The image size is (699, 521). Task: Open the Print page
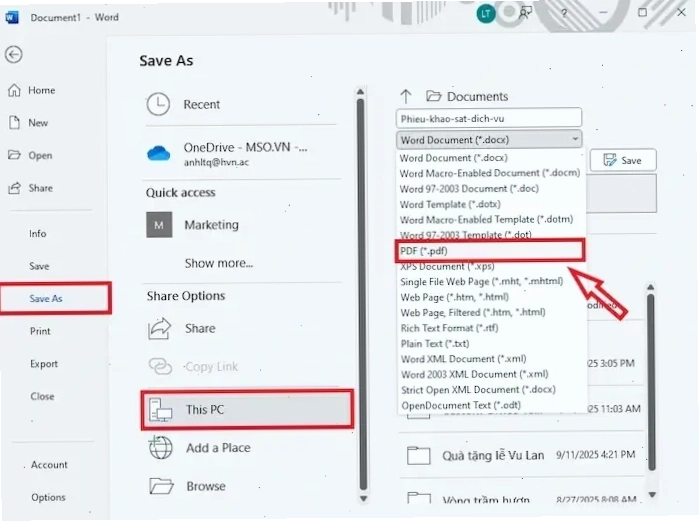[40, 331]
